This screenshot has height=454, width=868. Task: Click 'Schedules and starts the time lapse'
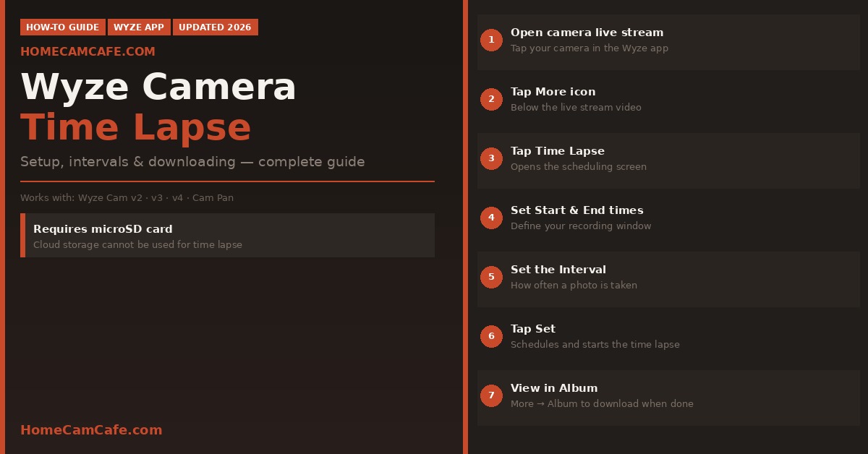pyautogui.click(x=595, y=345)
